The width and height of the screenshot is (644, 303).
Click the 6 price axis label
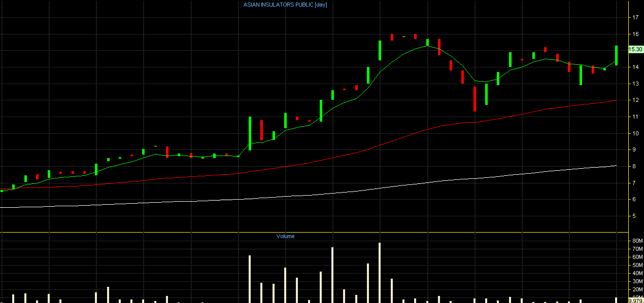(x=633, y=200)
